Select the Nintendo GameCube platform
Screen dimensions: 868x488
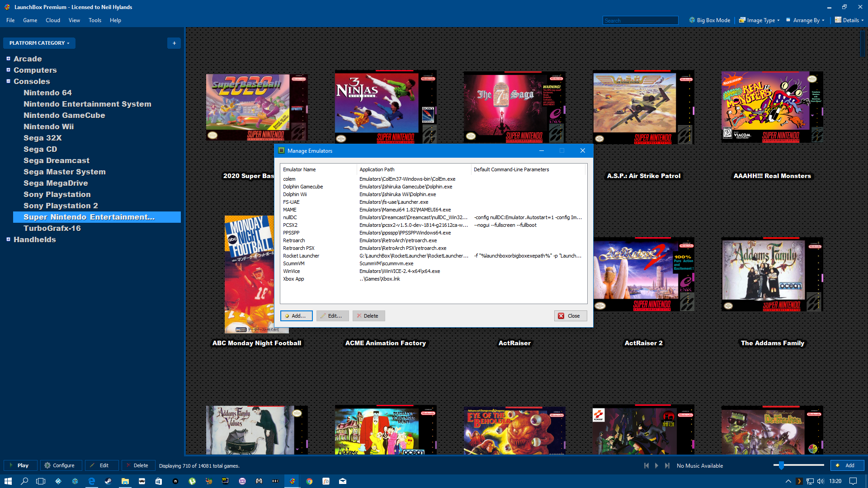pos(64,115)
